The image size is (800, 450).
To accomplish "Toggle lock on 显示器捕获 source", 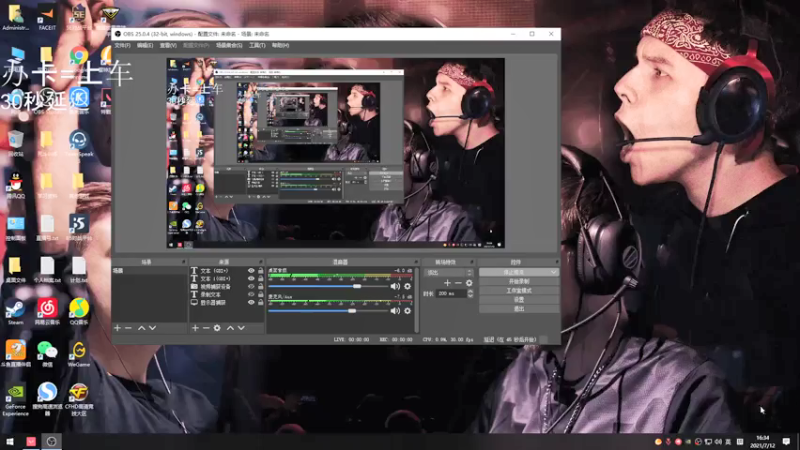I will point(260,303).
